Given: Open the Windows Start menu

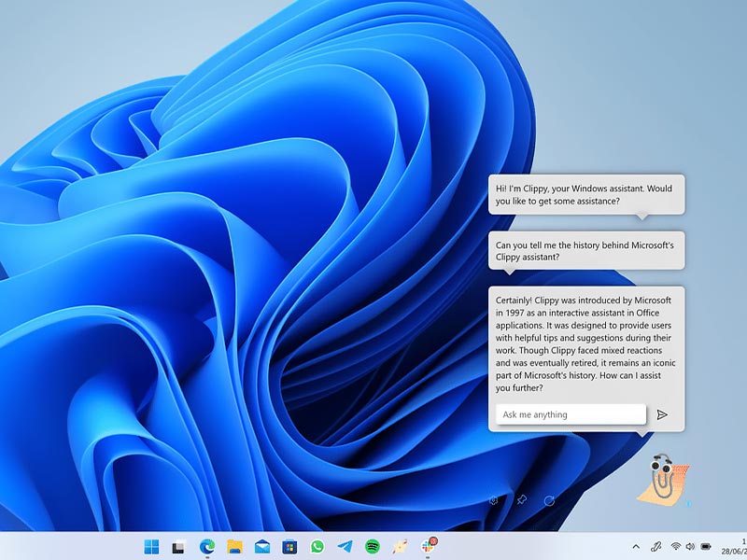Looking at the screenshot, I should (151, 547).
